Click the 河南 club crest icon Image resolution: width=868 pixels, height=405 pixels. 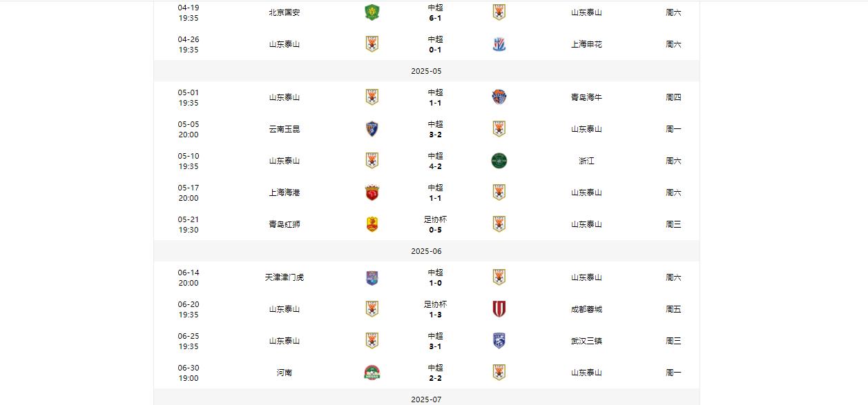[x=372, y=373]
